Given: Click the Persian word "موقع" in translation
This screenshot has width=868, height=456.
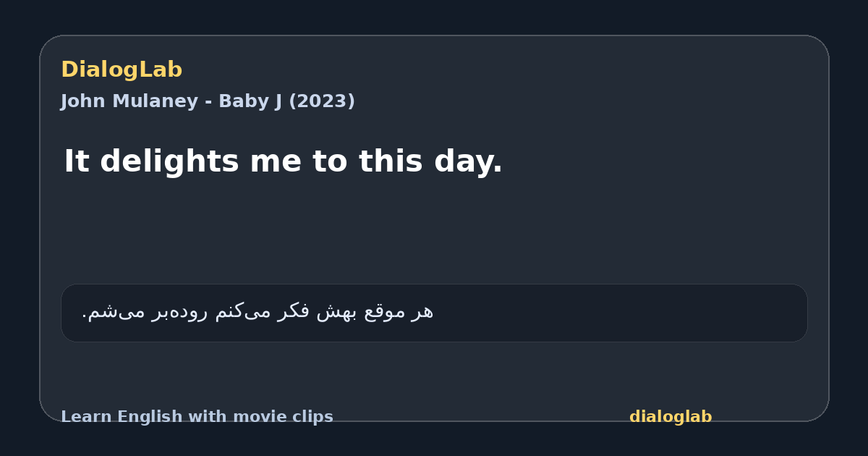Looking at the screenshot, I should (386, 312).
